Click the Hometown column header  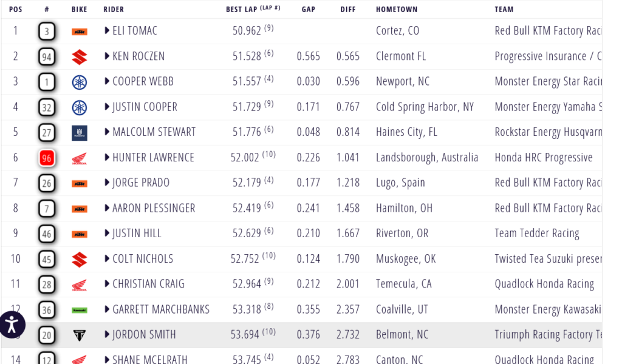(x=396, y=10)
